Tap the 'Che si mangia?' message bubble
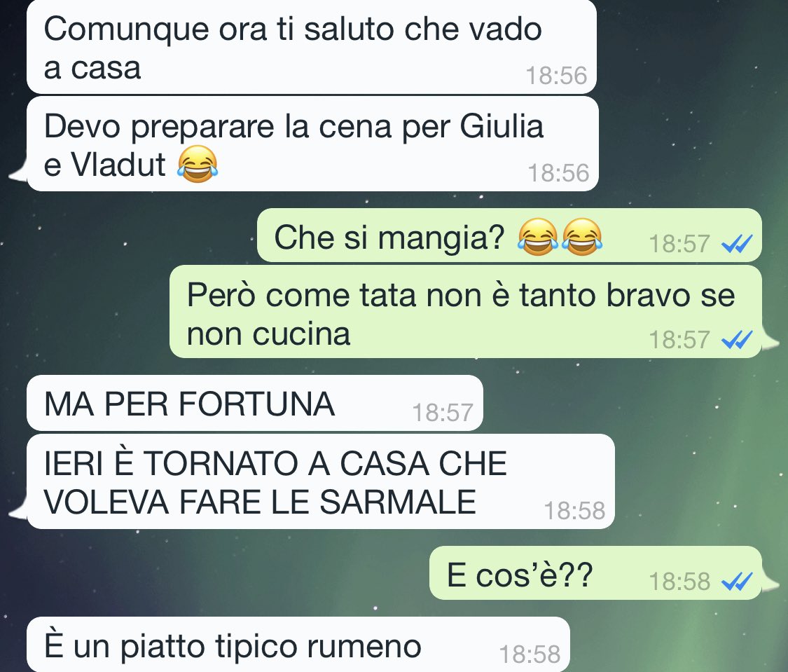 pyautogui.click(x=509, y=235)
